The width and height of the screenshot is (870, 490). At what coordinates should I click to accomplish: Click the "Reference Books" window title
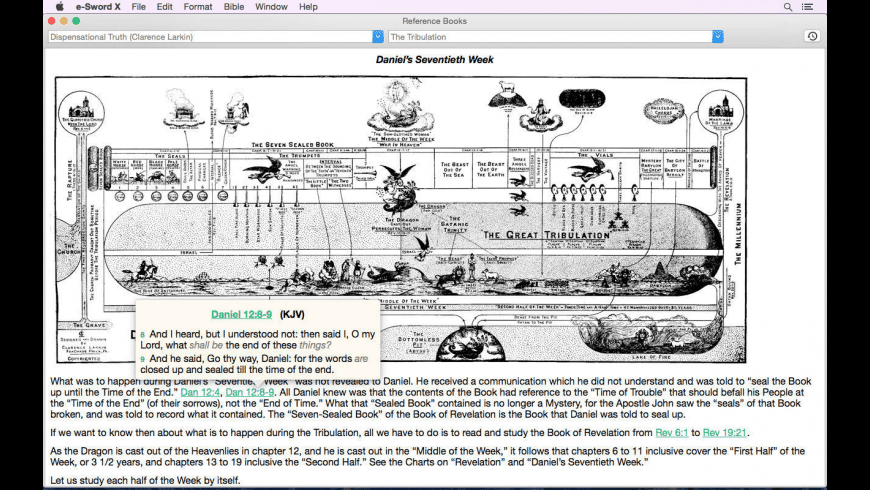point(434,21)
